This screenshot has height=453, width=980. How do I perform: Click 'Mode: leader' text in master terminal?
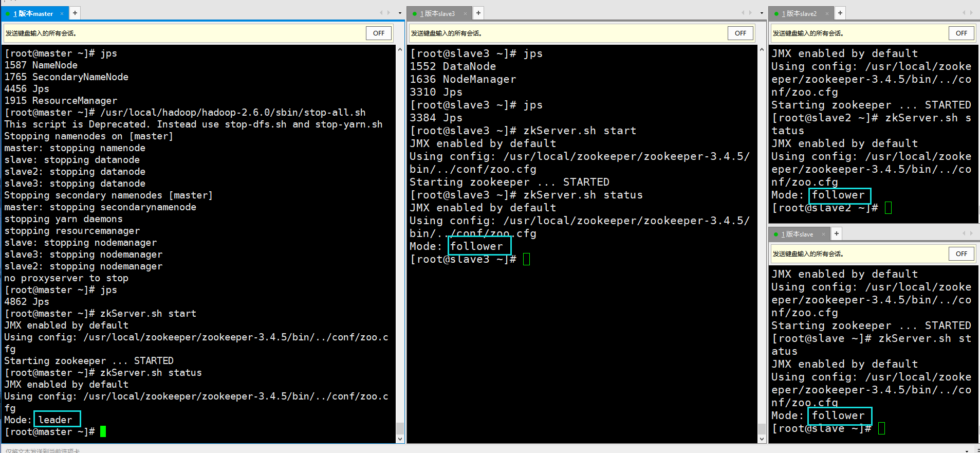[x=39, y=420]
